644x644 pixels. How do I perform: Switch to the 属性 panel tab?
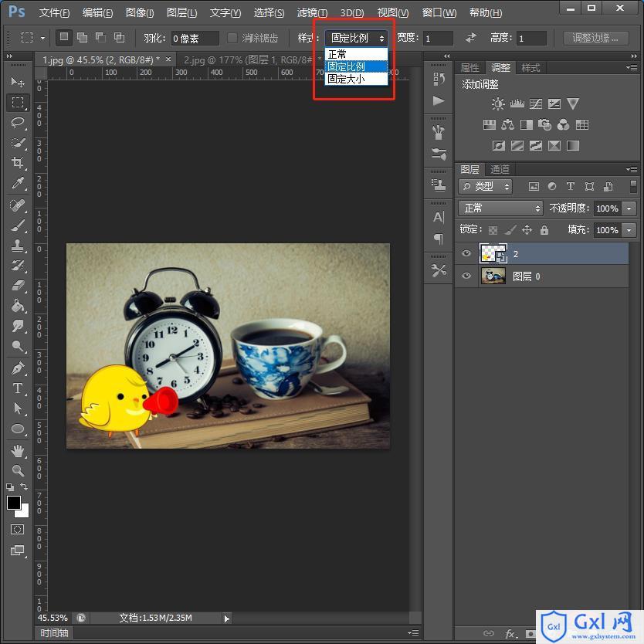click(469, 67)
